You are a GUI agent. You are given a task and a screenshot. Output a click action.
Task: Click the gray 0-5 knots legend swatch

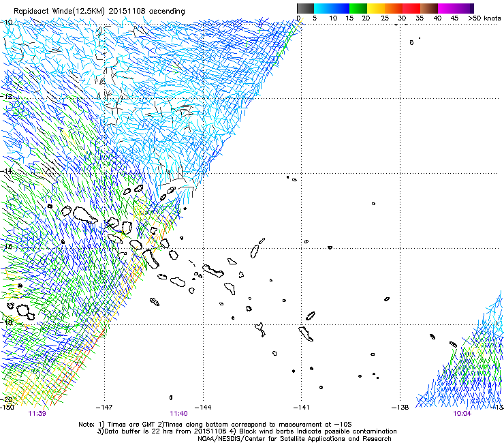coord(306,8)
